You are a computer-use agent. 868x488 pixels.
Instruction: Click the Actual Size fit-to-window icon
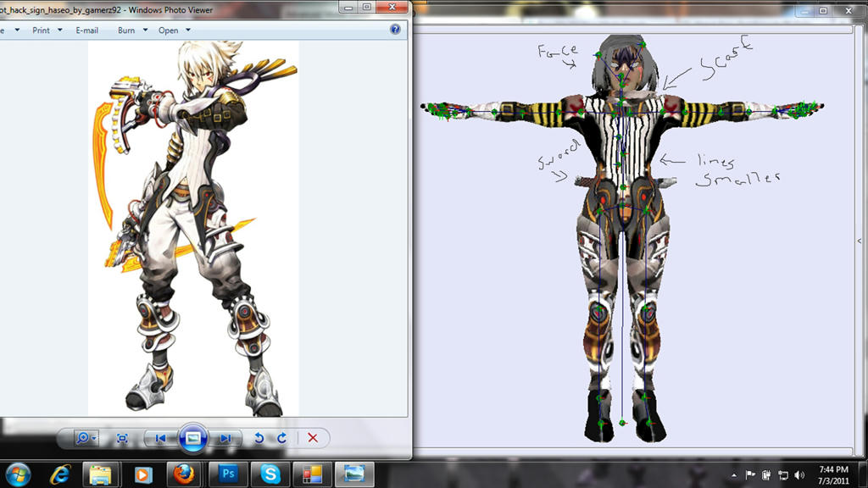tap(122, 438)
